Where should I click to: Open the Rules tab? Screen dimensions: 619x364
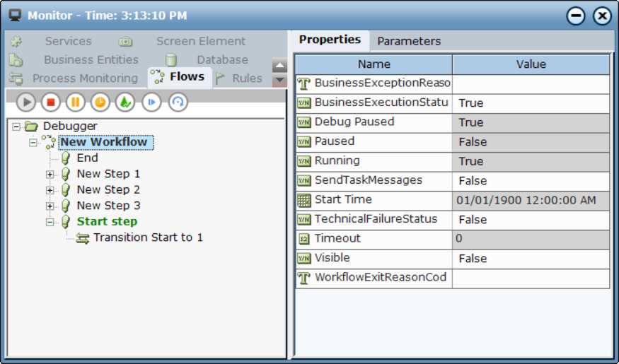(246, 78)
